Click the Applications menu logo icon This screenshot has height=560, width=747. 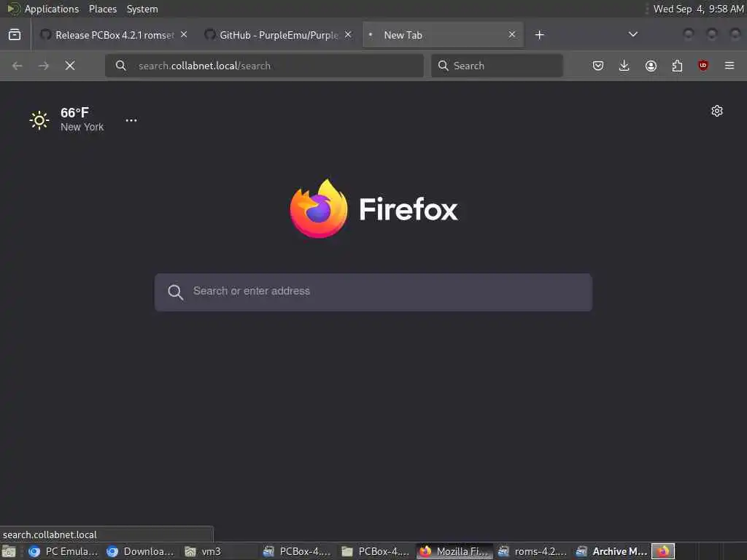point(13,9)
